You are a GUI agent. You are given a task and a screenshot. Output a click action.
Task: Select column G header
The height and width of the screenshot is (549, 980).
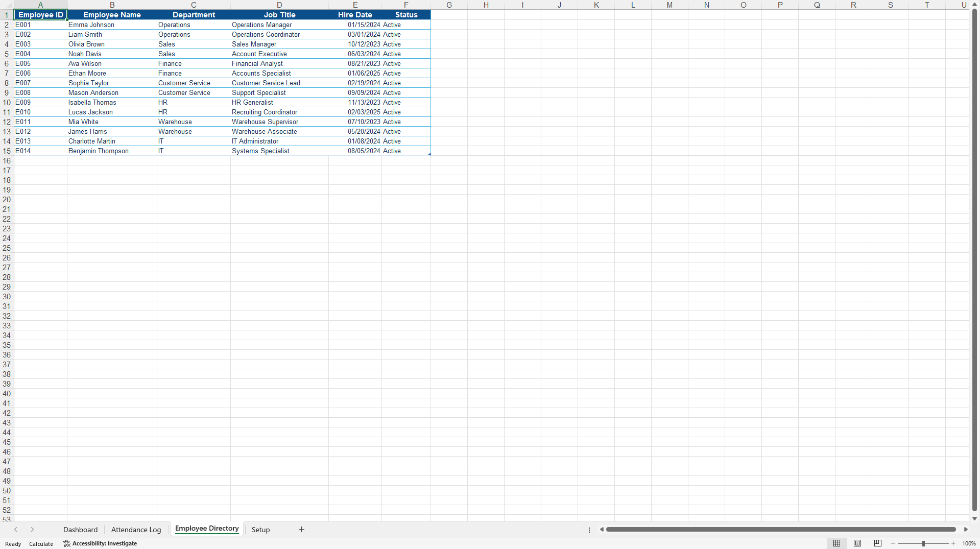tap(449, 5)
